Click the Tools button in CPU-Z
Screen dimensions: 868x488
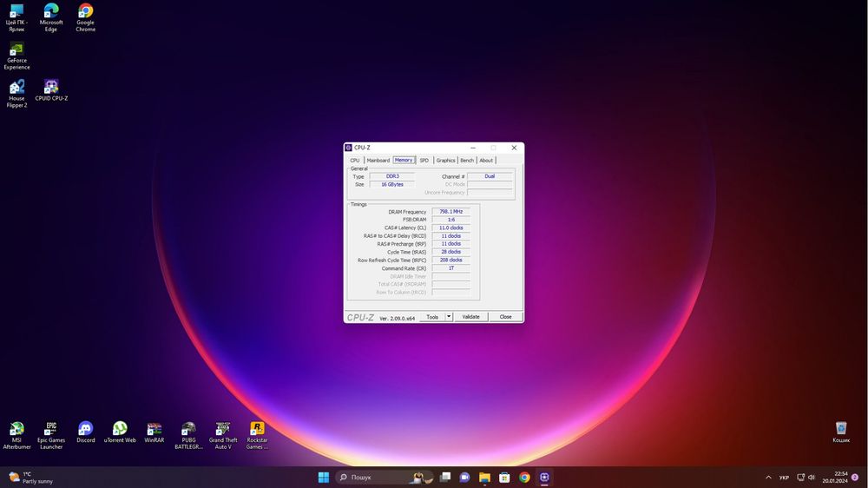pos(432,317)
